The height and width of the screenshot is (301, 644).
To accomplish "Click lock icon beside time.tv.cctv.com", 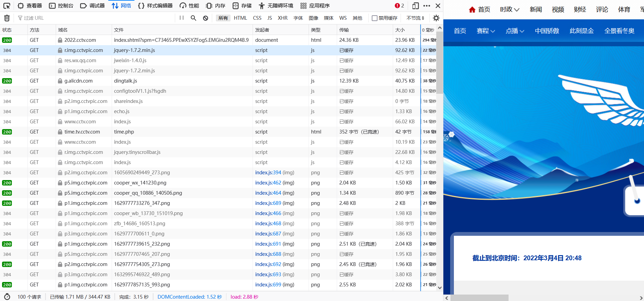I will 60,132.
